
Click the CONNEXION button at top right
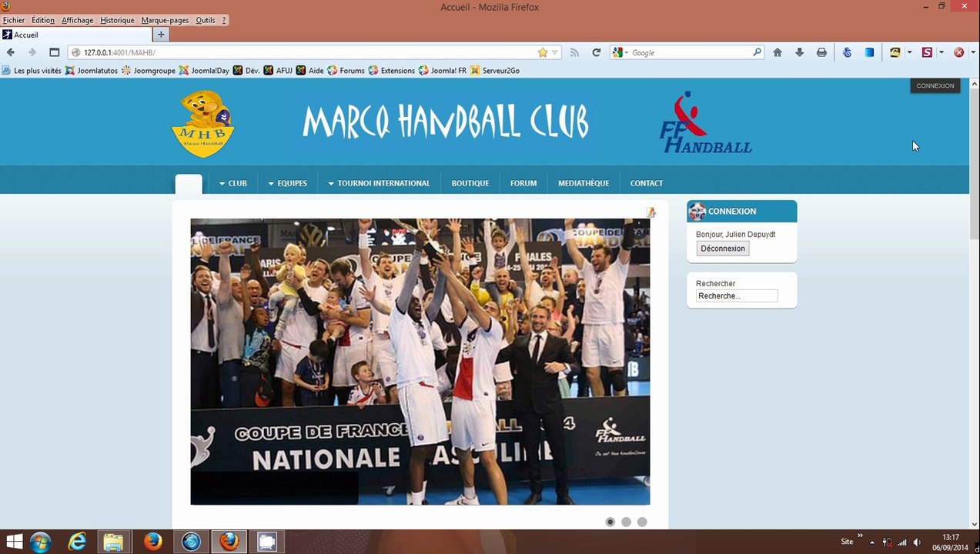pos(935,85)
